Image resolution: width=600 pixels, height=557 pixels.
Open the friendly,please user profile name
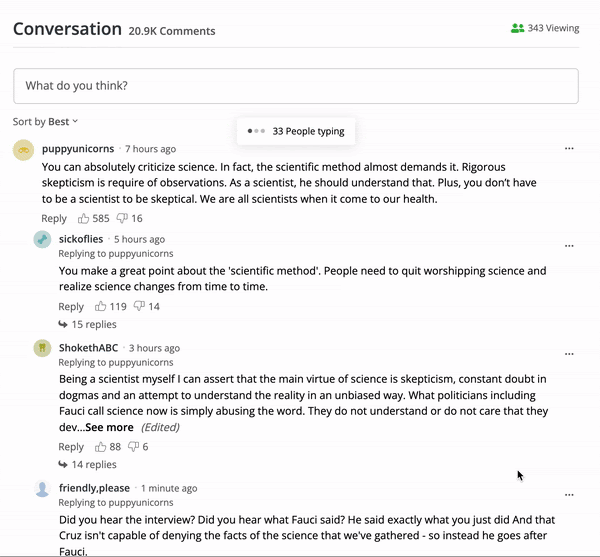[94, 488]
